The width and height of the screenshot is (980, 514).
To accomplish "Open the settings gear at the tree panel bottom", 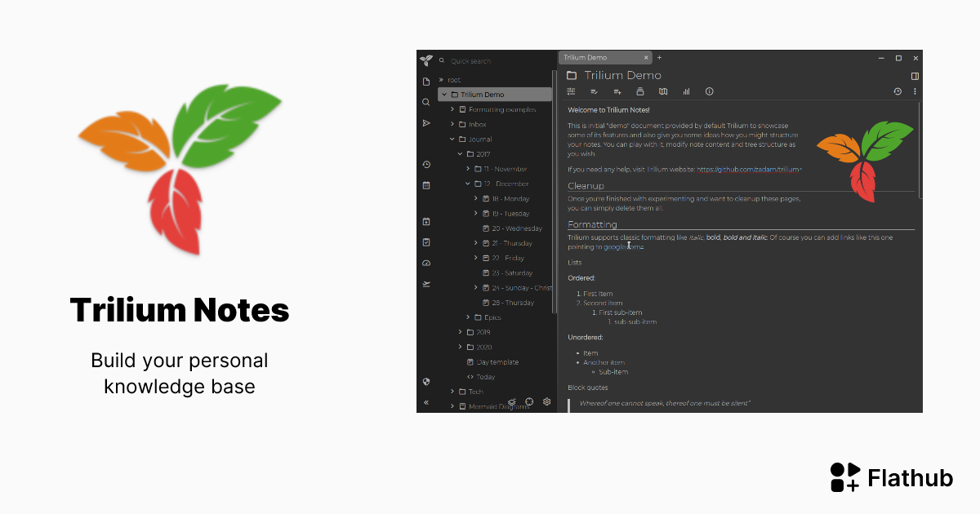I will (546, 401).
